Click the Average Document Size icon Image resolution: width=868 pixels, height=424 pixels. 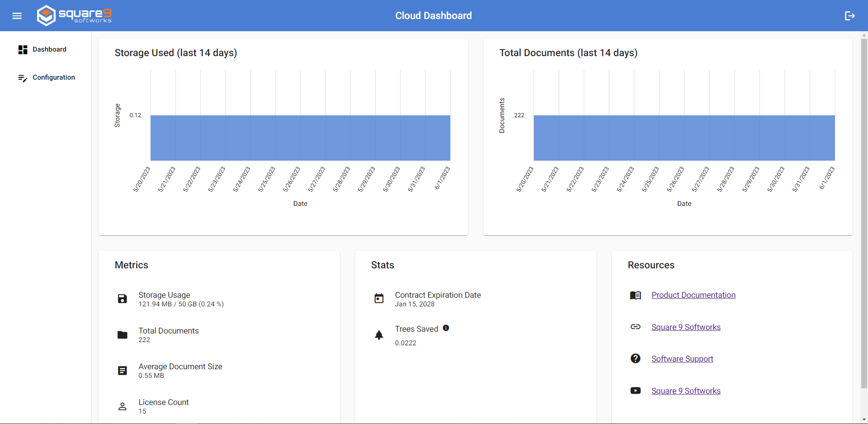pyautogui.click(x=122, y=371)
